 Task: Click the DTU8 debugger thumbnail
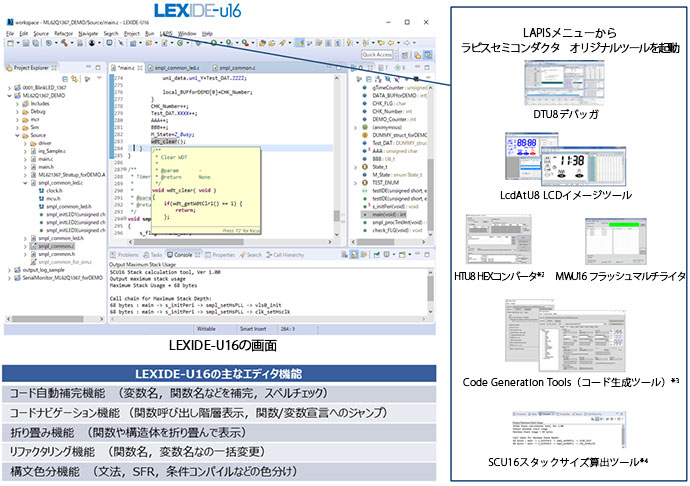point(564,83)
